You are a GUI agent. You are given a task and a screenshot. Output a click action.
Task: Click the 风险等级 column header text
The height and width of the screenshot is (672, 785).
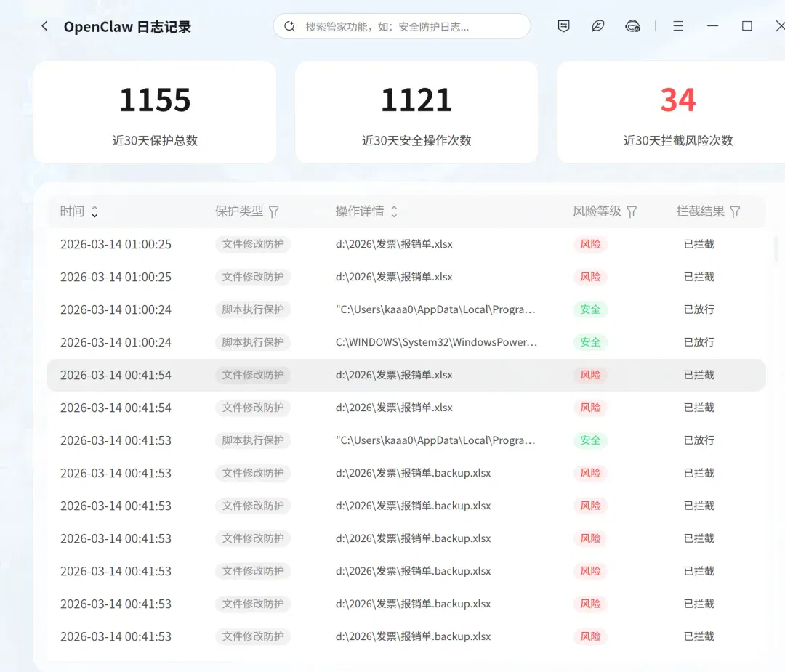pos(597,211)
